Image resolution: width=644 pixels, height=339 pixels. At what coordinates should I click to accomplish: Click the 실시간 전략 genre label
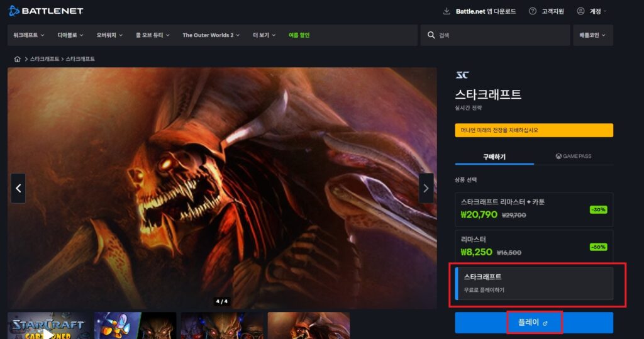tap(468, 108)
